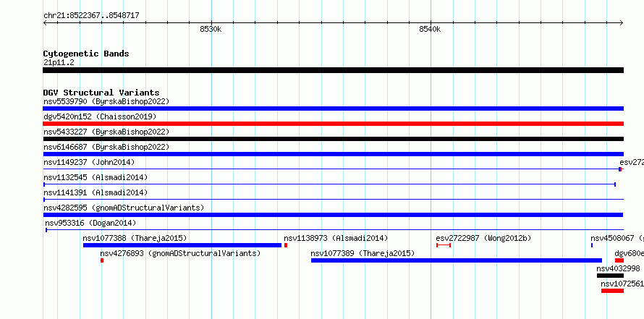Select the black 21p11.2 cytogenetic band bar
The width and height of the screenshot is (644, 319).
[333, 70]
